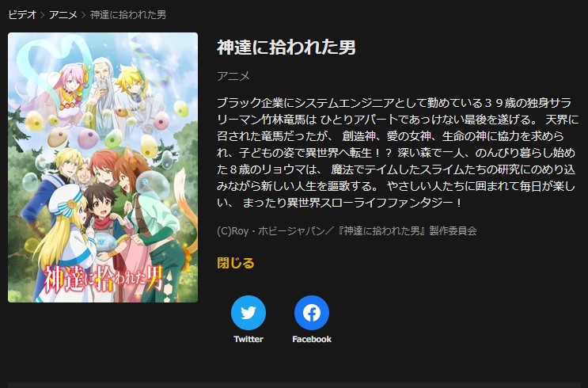Click the Twitter text label below the icon
The image size is (588, 388).
point(248,339)
